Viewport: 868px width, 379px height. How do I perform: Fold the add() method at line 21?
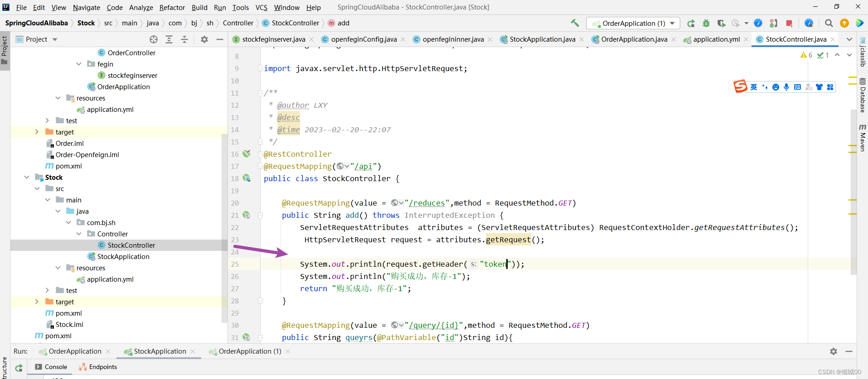[x=260, y=216]
